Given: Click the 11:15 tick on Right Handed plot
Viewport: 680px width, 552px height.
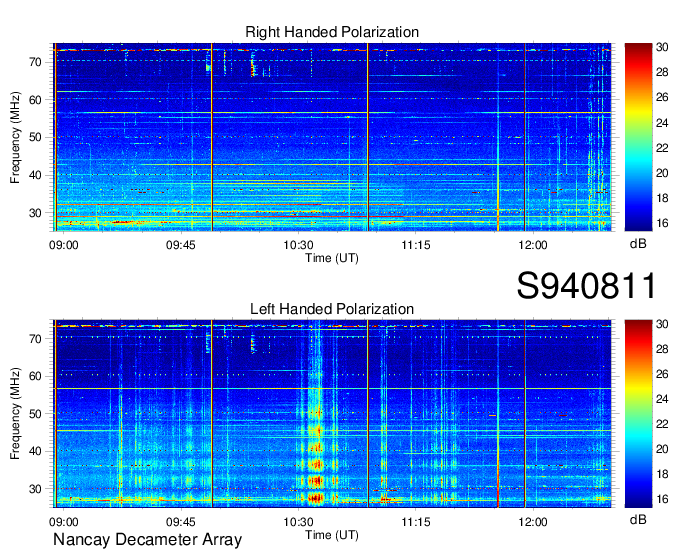Looking at the screenshot, I should (416, 245).
